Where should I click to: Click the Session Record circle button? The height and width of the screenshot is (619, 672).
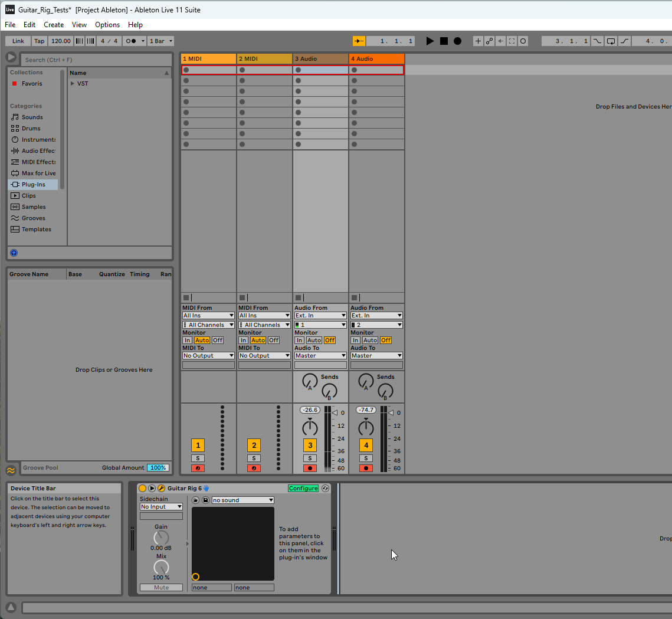tap(523, 41)
